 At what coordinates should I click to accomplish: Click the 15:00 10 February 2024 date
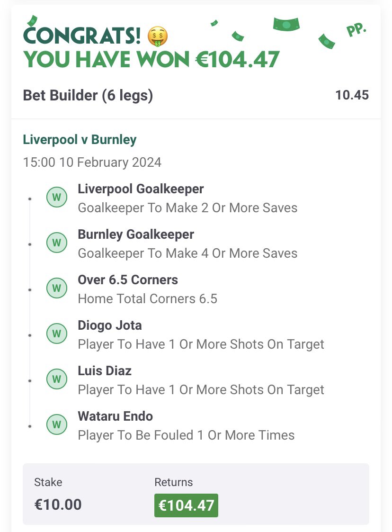click(x=92, y=162)
